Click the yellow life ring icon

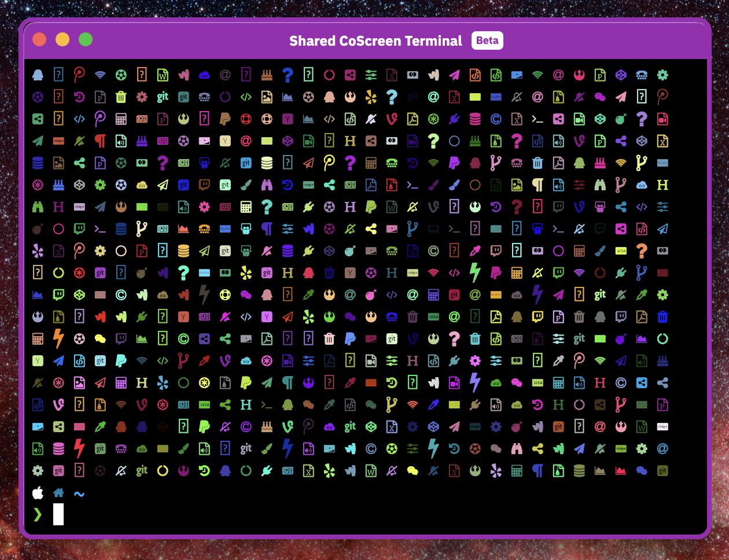click(225, 294)
